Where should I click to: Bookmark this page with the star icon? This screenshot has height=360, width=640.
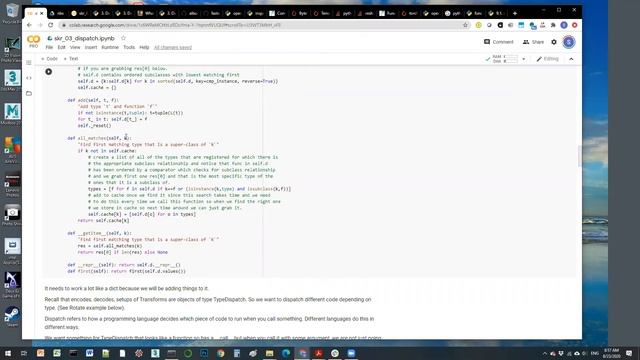coord(465,25)
